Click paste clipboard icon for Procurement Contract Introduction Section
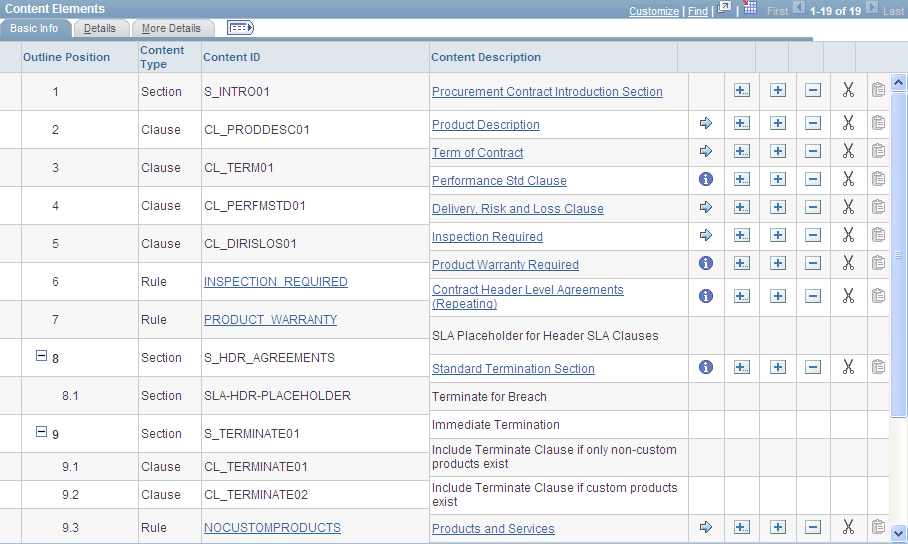 [878, 90]
